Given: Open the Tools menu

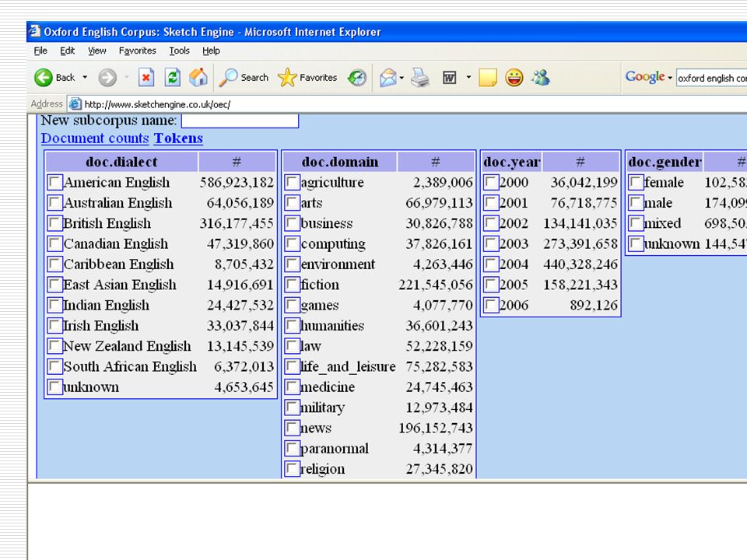Looking at the screenshot, I should [179, 51].
